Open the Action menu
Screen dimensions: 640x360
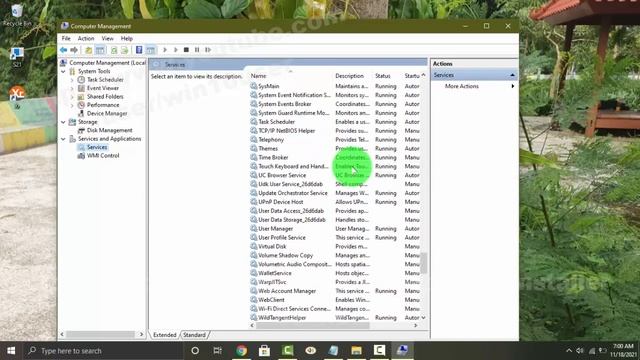coord(86,38)
